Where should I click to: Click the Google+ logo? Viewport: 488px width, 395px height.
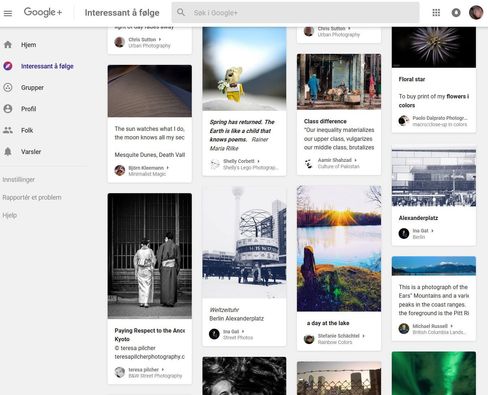[x=43, y=12]
